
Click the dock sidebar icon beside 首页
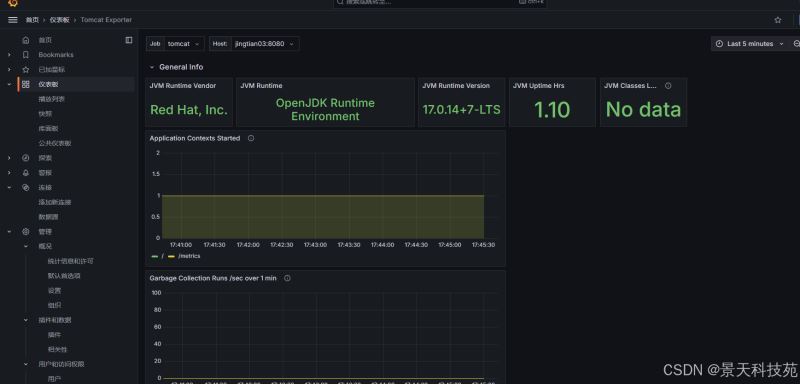pyautogui.click(x=129, y=40)
